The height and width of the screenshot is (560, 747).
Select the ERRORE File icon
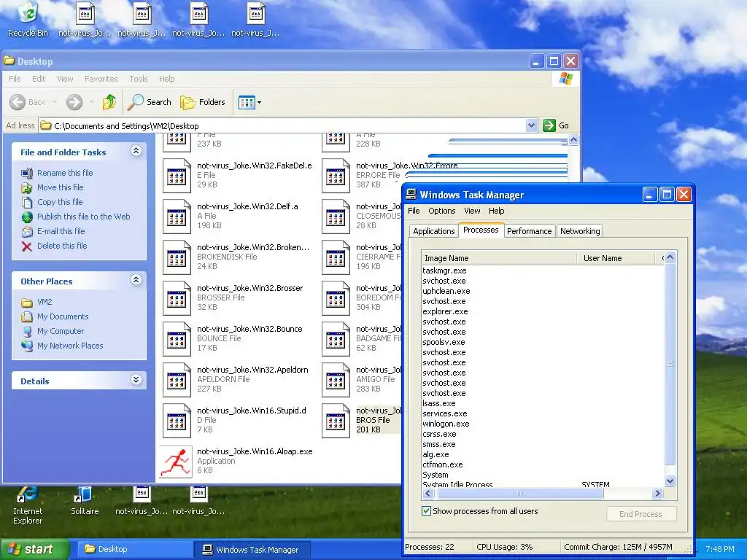[x=336, y=176]
